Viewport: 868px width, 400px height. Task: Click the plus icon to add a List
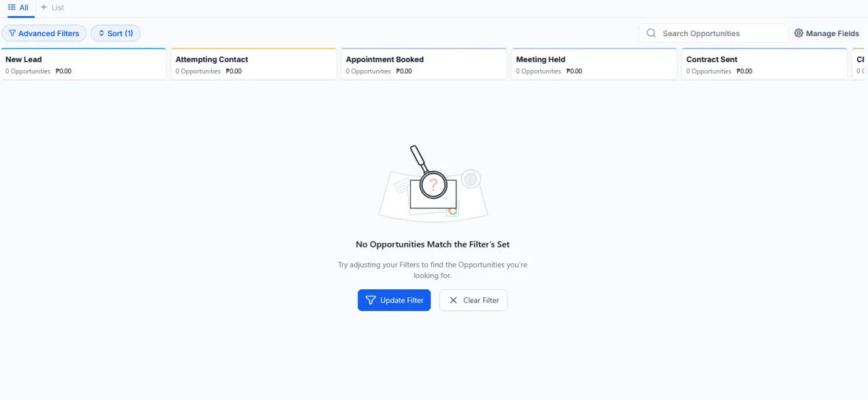[x=43, y=7]
